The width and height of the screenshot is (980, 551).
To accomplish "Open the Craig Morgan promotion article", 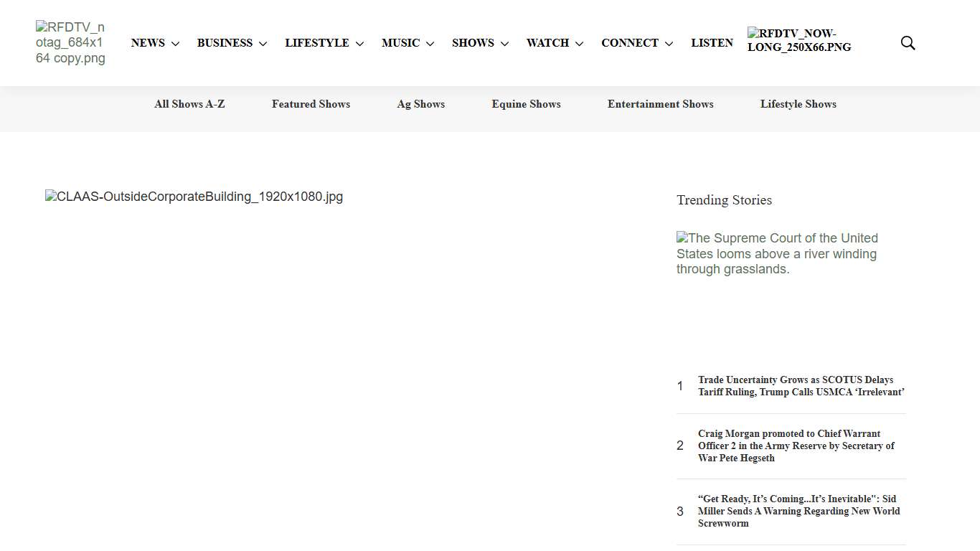I will 796,446.
